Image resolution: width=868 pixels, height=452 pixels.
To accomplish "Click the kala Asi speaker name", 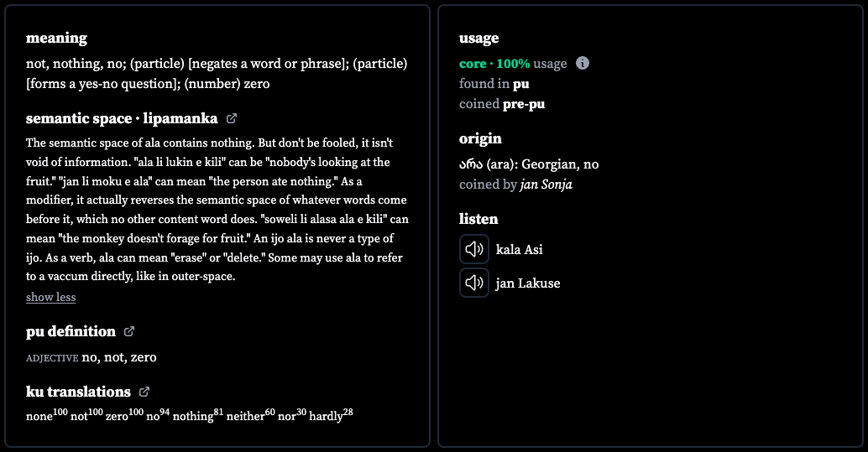I will click(x=520, y=250).
